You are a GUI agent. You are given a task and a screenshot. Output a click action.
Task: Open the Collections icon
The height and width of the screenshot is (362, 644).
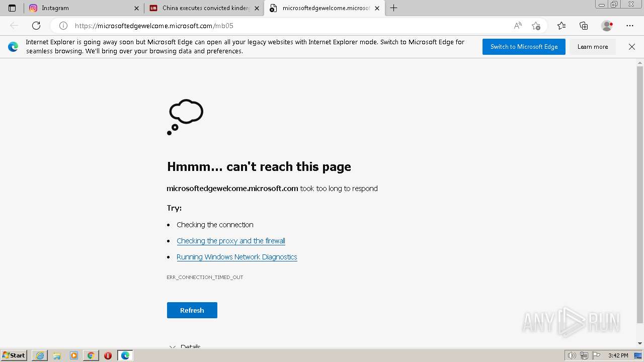click(584, 26)
